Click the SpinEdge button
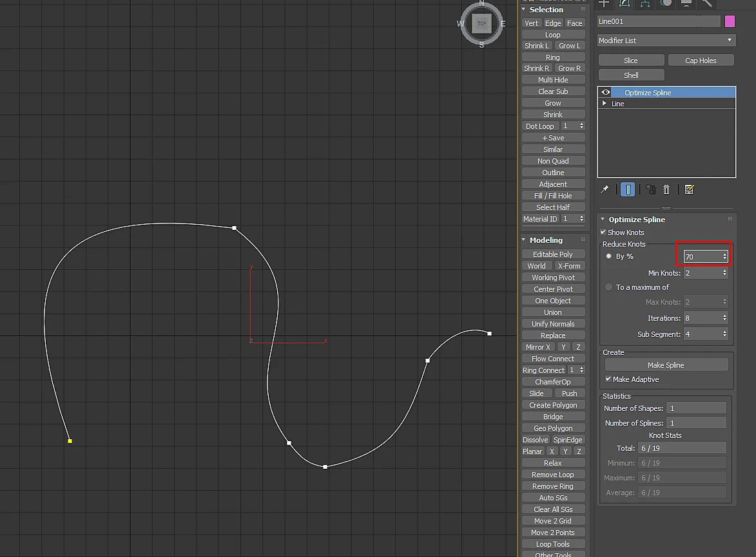756x557 pixels. (568, 439)
